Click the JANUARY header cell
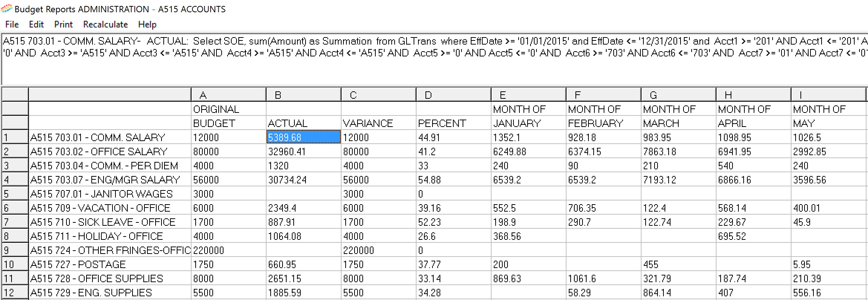Screen dimensions: 868x300 tap(528, 123)
